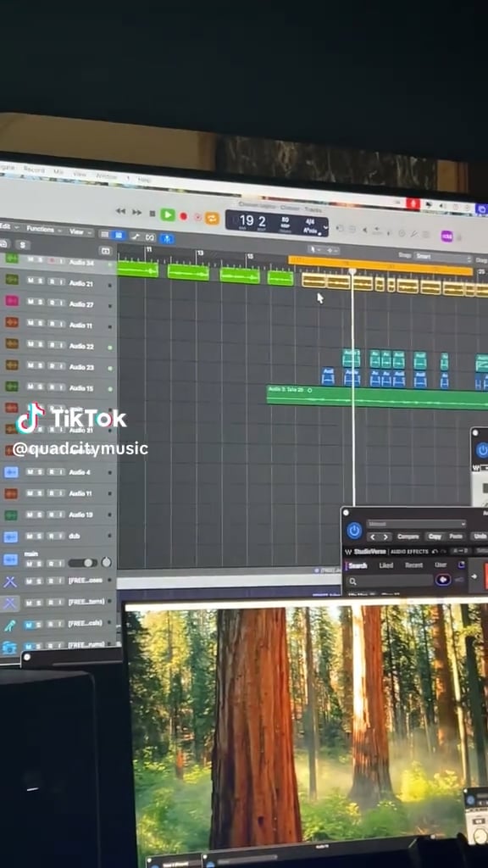Toggle the orange Cycle mode button
Image resolution: width=488 pixels, height=868 pixels.
[x=212, y=218]
